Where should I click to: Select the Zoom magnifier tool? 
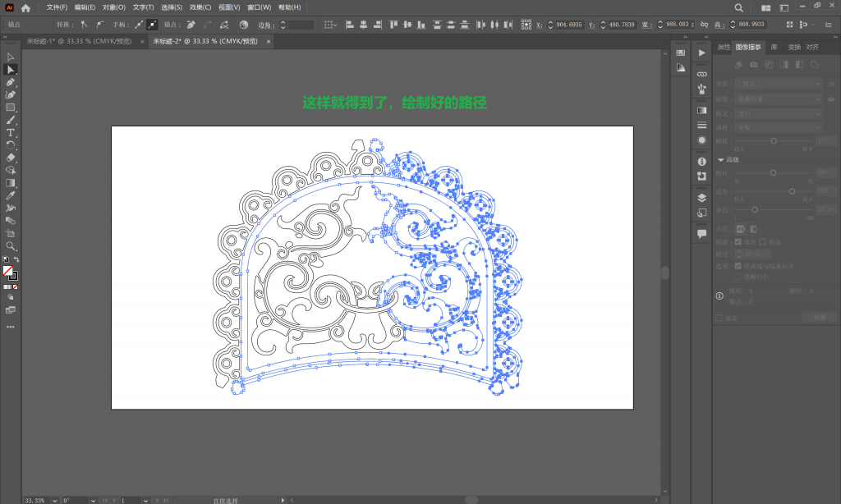tap(10, 246)
